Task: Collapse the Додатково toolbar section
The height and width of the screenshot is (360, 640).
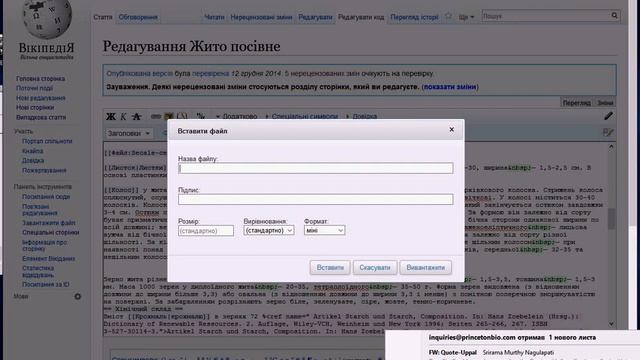Action: pos(236,116)
